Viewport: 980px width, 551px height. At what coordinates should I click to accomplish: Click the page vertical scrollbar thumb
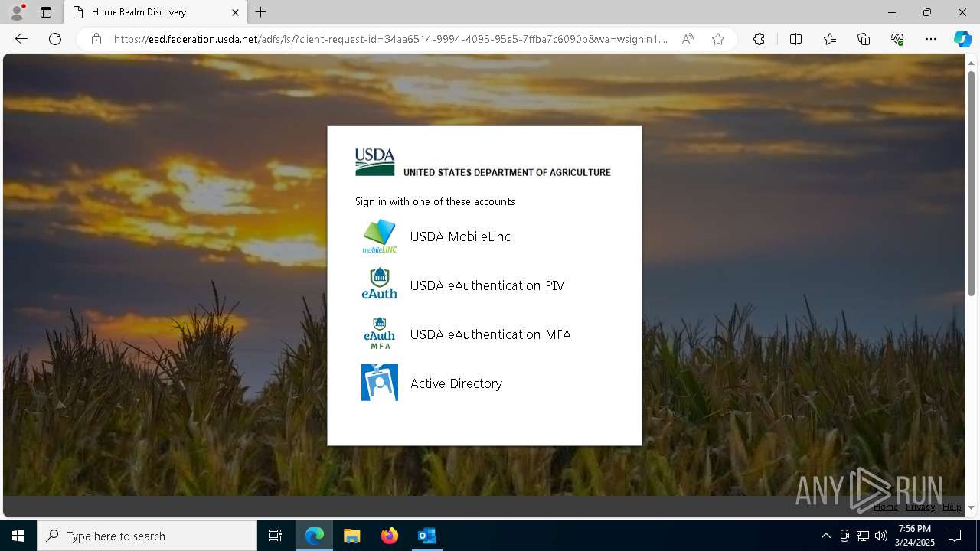click(x=971, y=184)
